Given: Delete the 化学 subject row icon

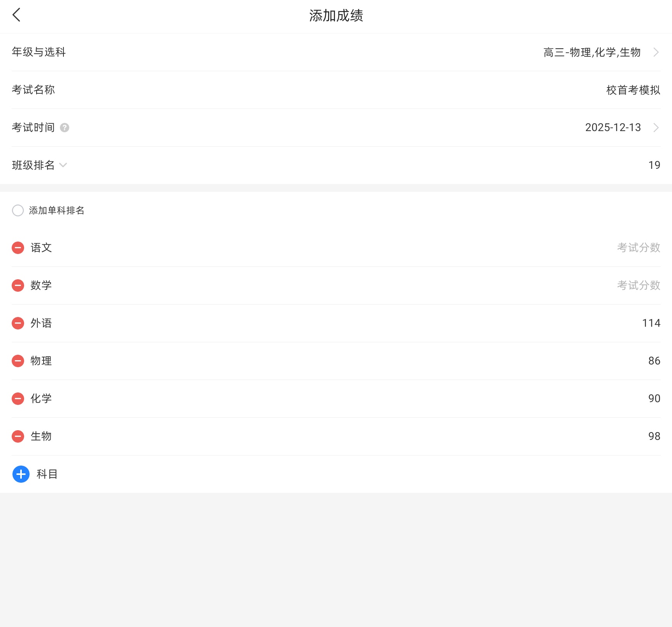Looking at the screenshot, I should [18, 399].
